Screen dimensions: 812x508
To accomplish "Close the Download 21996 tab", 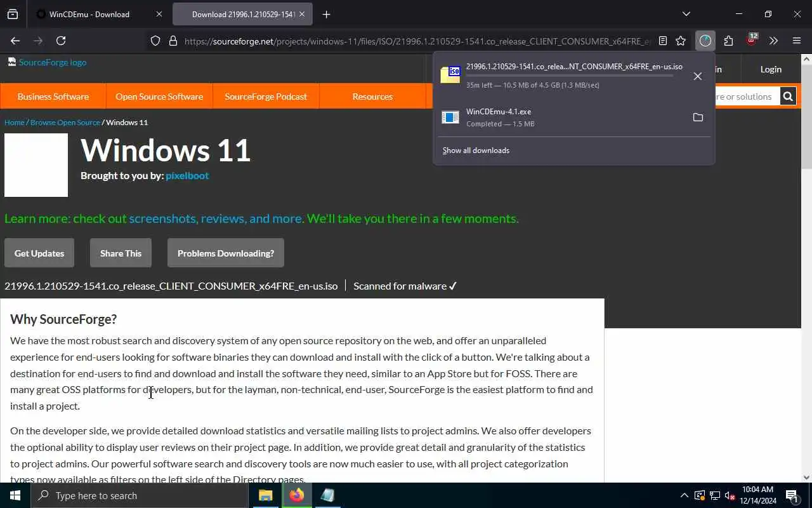I will [302, 14].
